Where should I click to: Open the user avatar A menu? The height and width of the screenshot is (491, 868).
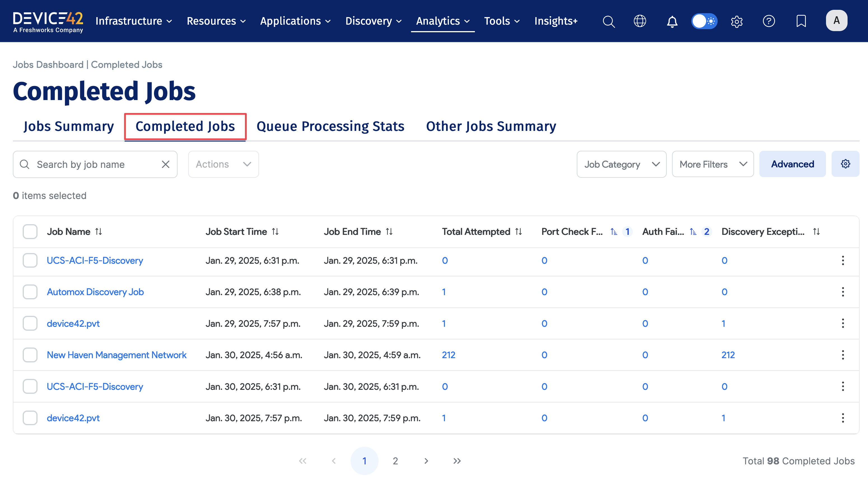tap(836, 20)
